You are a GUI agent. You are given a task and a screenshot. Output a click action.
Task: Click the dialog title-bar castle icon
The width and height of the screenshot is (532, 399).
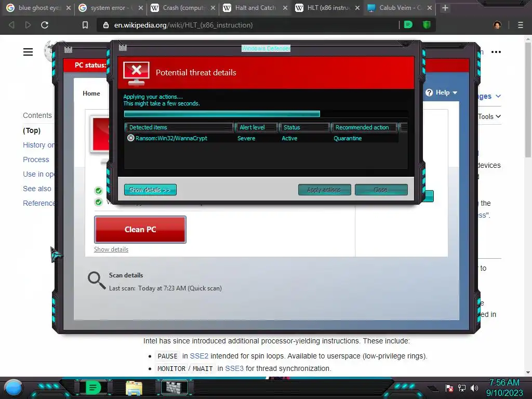coord(123,48)
